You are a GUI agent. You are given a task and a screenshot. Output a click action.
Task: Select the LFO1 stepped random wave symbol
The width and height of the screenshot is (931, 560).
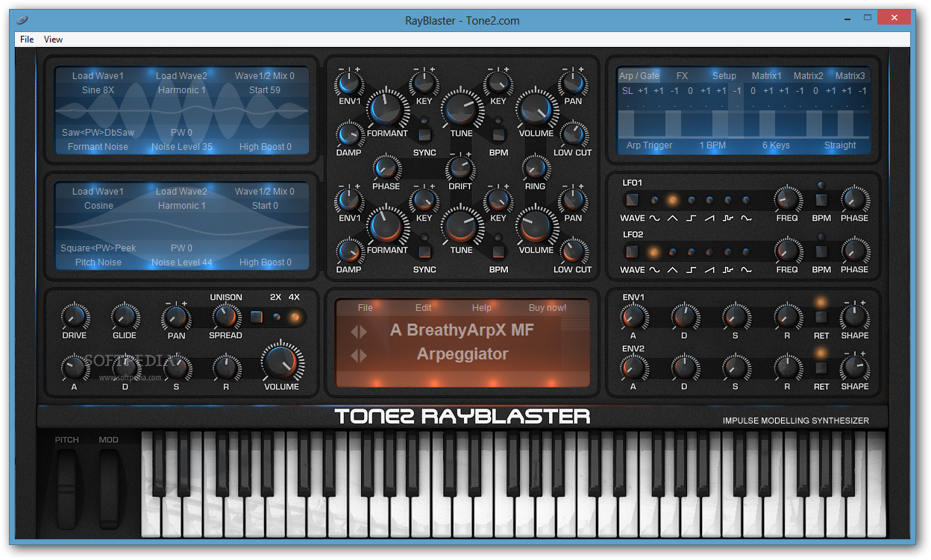728,218
